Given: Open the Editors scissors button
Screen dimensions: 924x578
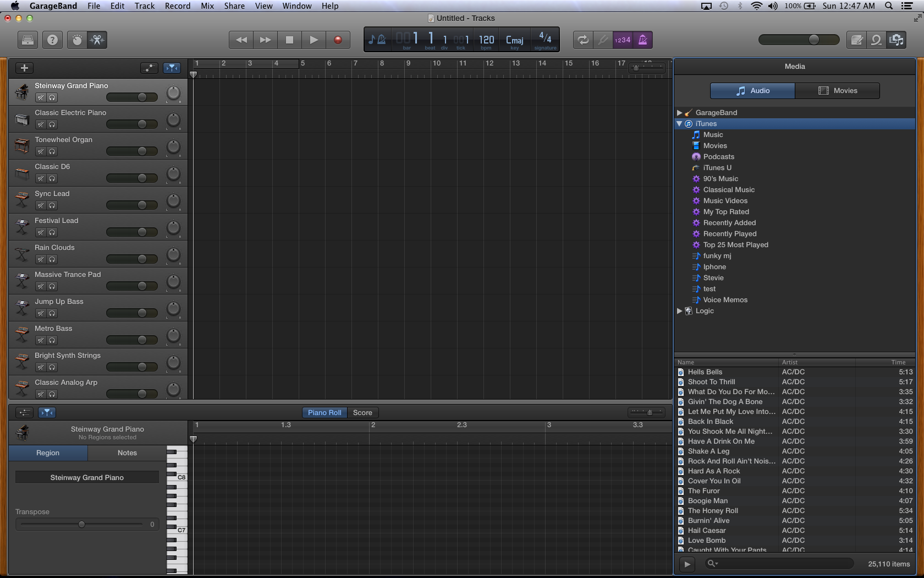Looking at the screenshot, I should pos(97,40).
